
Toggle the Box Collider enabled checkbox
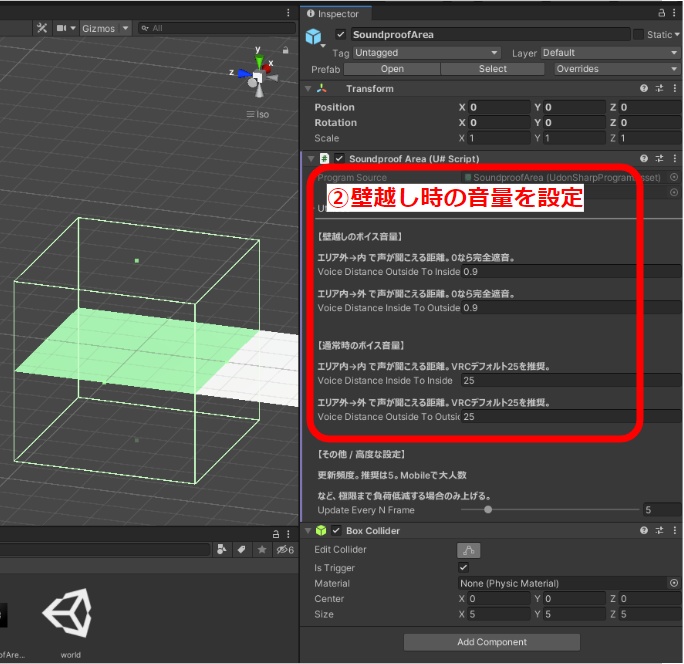336,531
